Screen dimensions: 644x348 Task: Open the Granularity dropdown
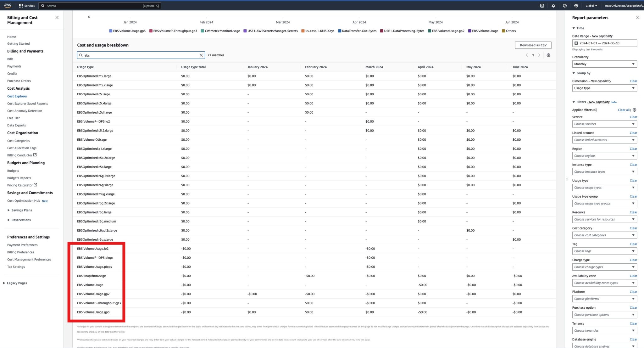(604, 64)
